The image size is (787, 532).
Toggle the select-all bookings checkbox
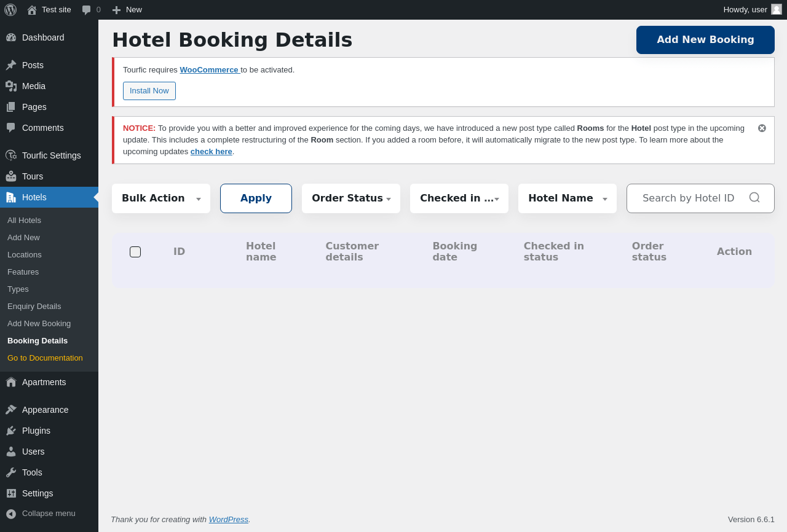(135, 252)
